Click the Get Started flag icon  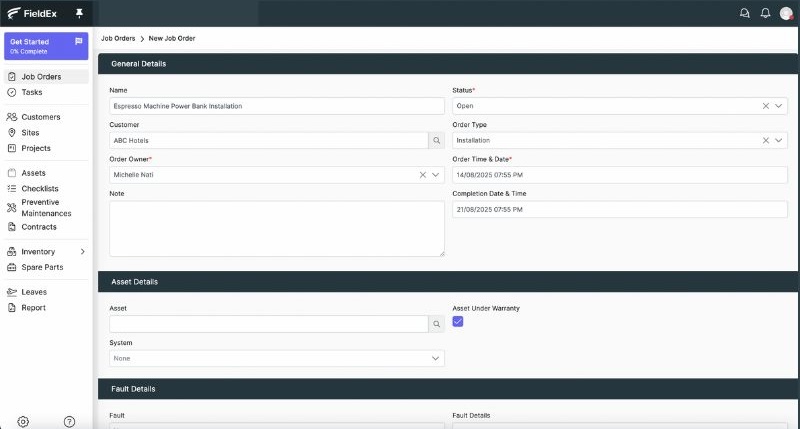click(79, 41)
